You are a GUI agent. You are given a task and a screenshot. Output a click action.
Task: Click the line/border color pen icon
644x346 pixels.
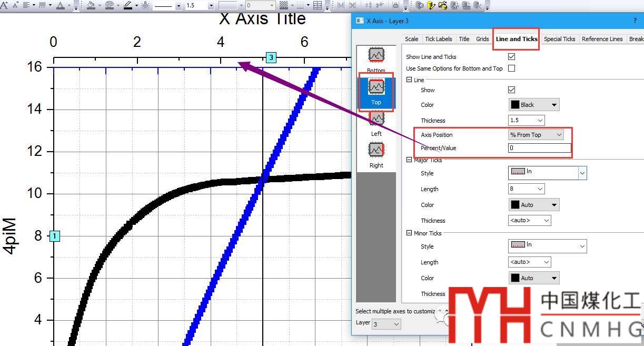pos(128,5)
